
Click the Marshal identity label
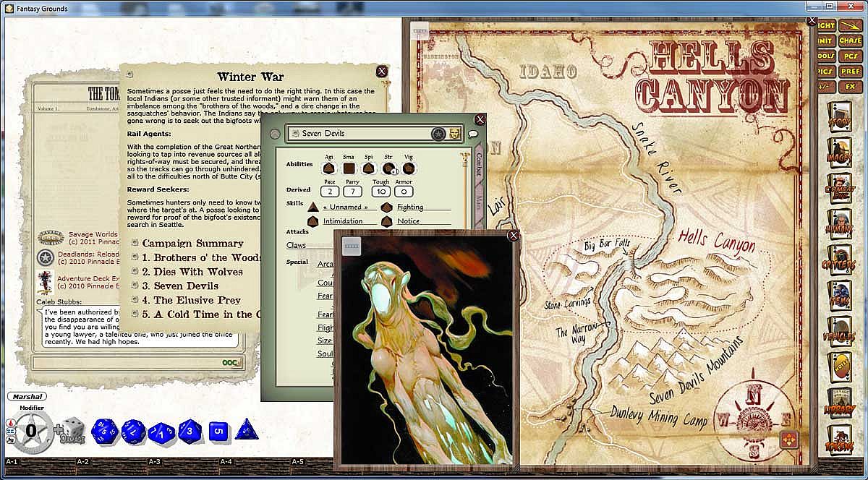[x=27, y=396]
